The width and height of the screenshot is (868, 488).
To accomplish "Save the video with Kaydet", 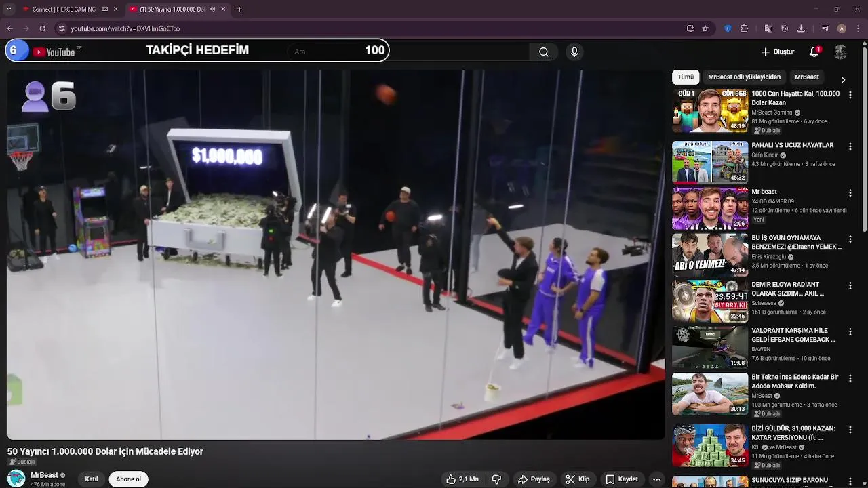I will (622, 479).
